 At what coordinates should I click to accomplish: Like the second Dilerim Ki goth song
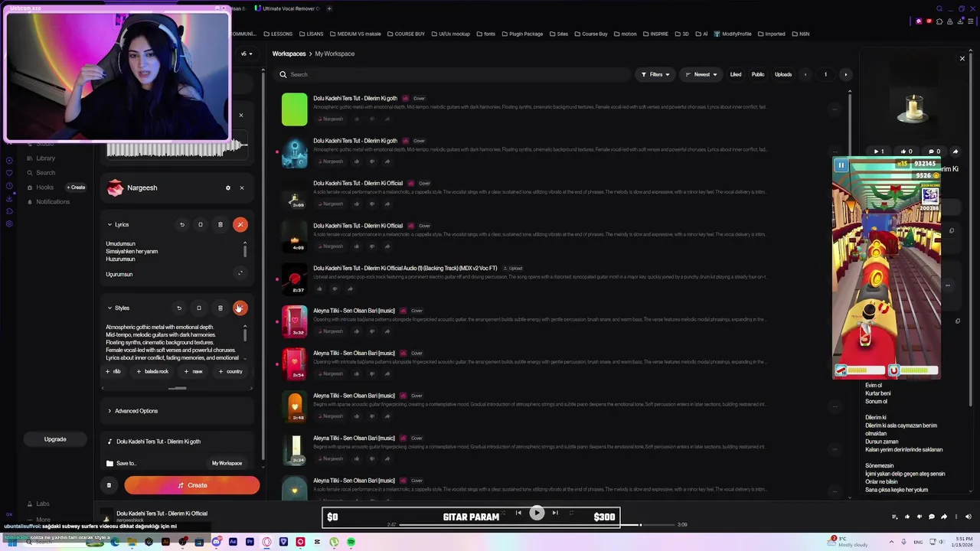pyautogui.click(x=357, y=161)
